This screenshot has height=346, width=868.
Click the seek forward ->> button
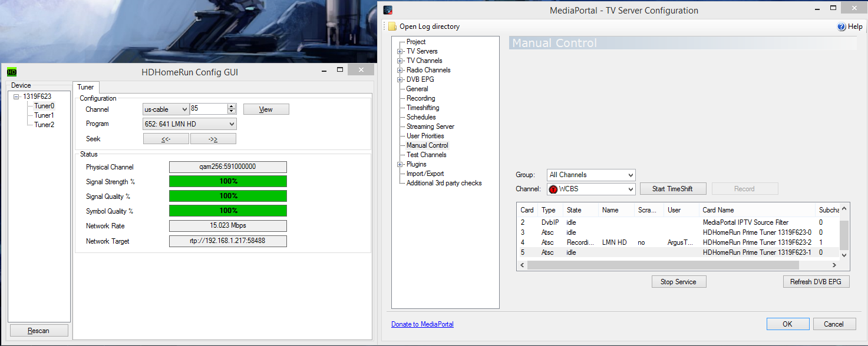(x=213, y=139)
